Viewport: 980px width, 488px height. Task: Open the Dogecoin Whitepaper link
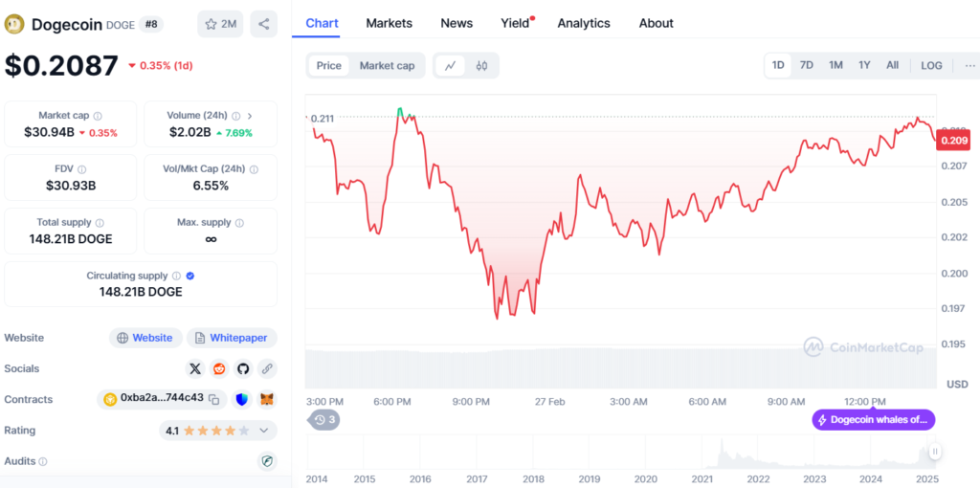point(232,338)
